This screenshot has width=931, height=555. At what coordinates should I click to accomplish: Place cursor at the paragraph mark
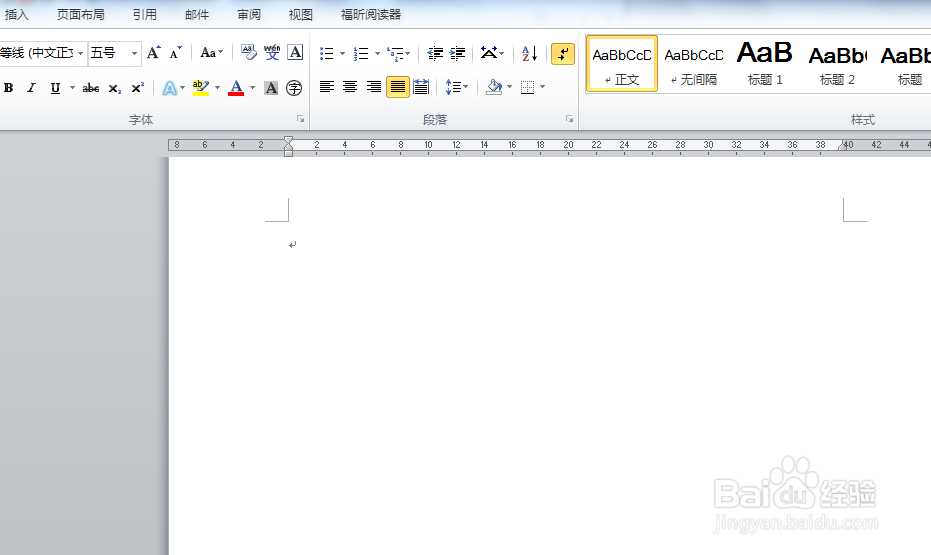(x=292, y=245)
